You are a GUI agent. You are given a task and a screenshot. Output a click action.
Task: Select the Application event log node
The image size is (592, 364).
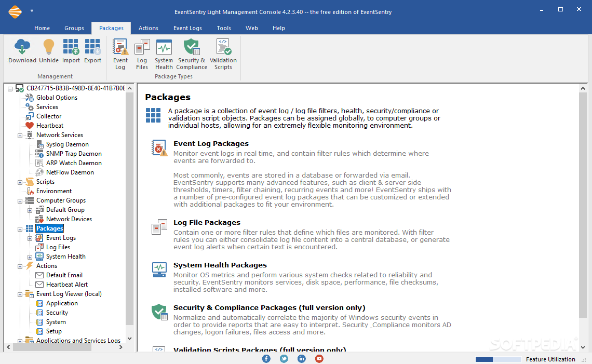[62, 303]
